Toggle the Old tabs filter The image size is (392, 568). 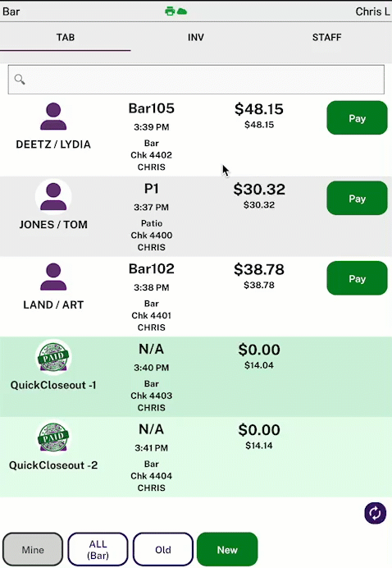pyautogui.click(x=163, y=549)
